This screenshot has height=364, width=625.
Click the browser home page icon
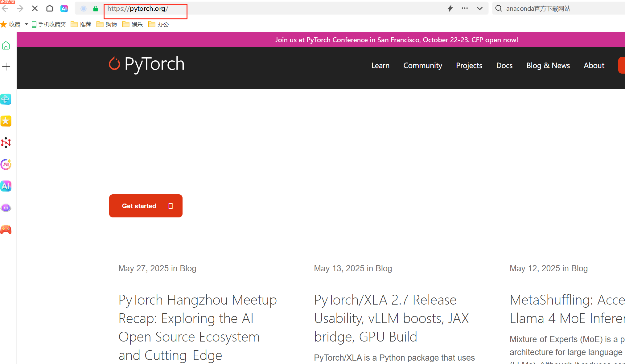[50, 9]
